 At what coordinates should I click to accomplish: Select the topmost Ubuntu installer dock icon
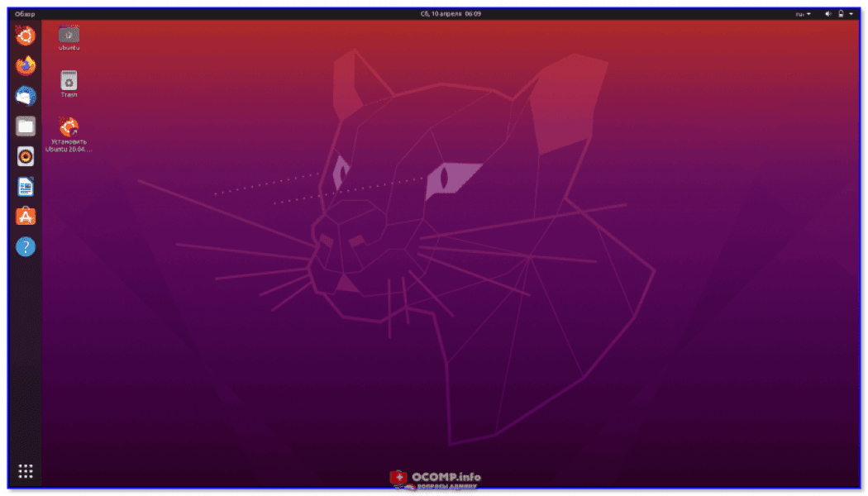pos(25,36)
